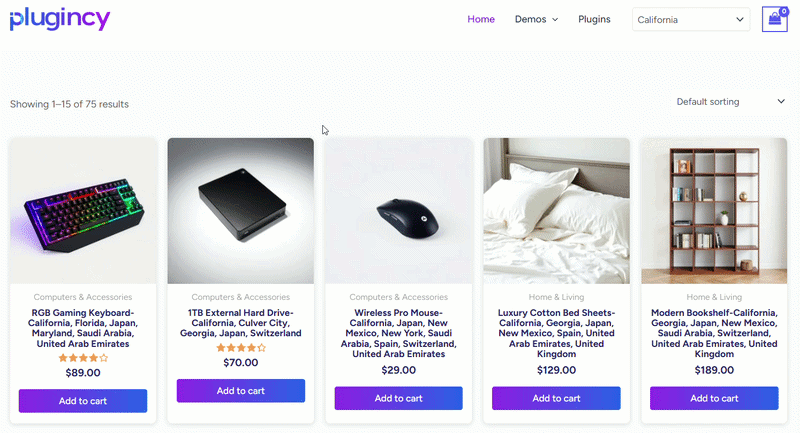Add Wireless Pro Mouse to cart
Screen dimensions: 800x433
pyautogui.click(x=399, y=398)
